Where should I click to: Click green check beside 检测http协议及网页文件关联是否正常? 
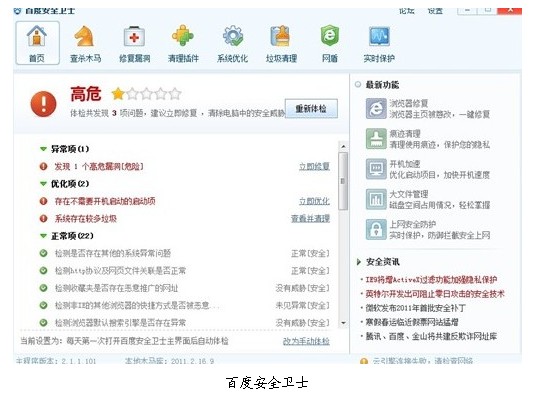[x=44, y=270]
